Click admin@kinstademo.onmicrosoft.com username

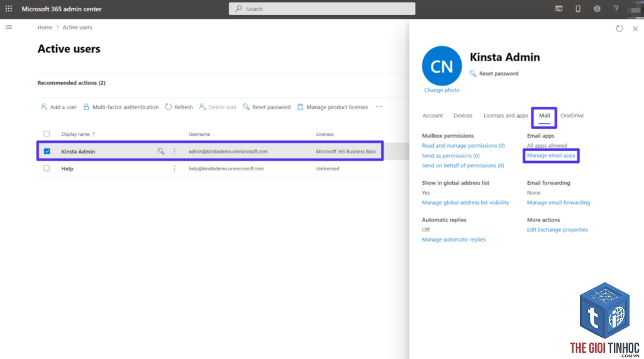pos(228,152)
